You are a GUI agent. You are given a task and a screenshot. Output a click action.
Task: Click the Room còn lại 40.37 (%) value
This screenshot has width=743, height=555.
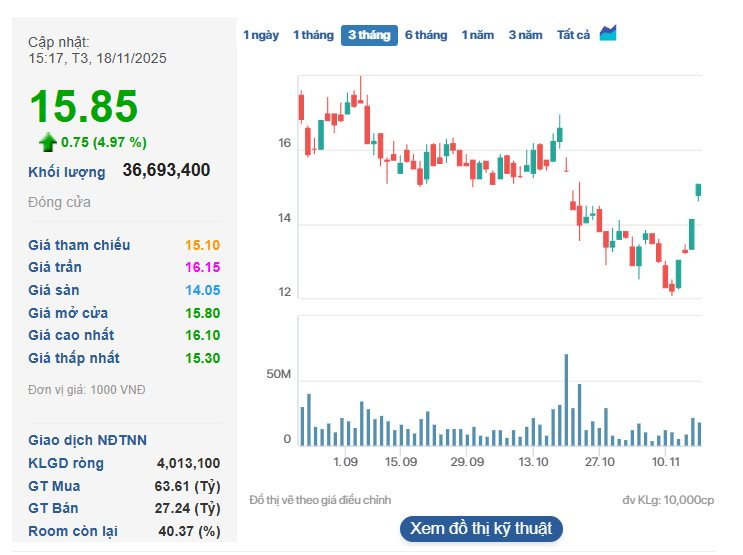(189, 531)
